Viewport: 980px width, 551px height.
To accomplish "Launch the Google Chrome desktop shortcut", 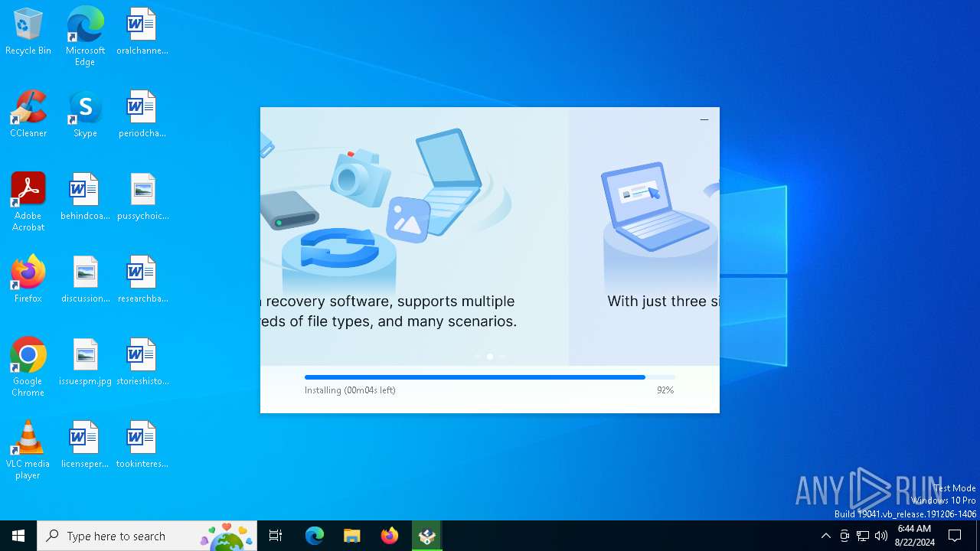I will point(28,367).
